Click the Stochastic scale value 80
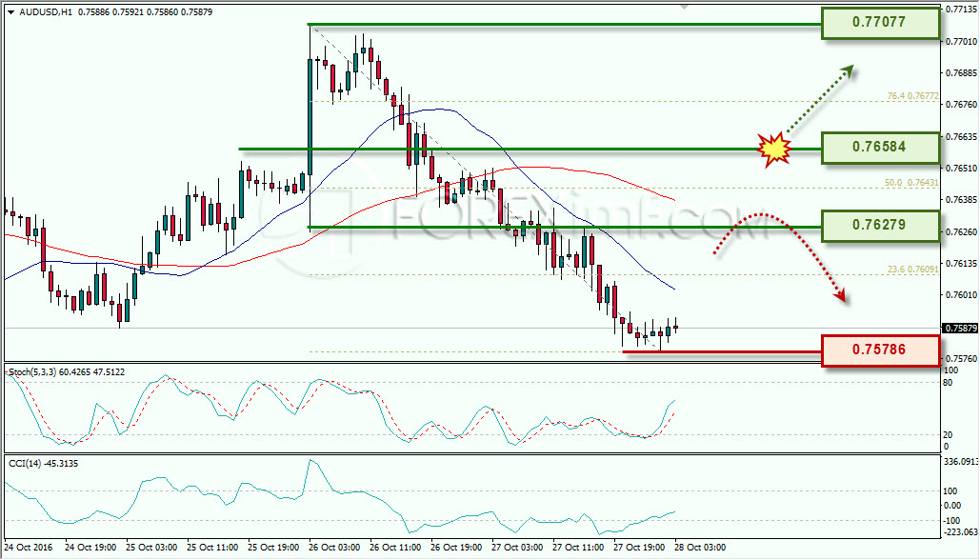Screen dimensions: 980x560 pyautogui.click(x=949, y=383)
